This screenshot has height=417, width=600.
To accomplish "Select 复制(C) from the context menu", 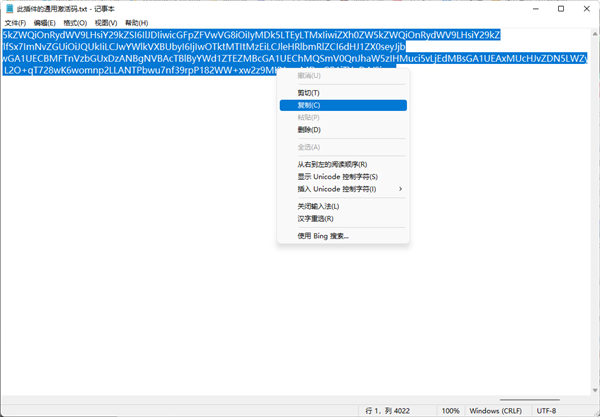I will (x=343, y=105).
